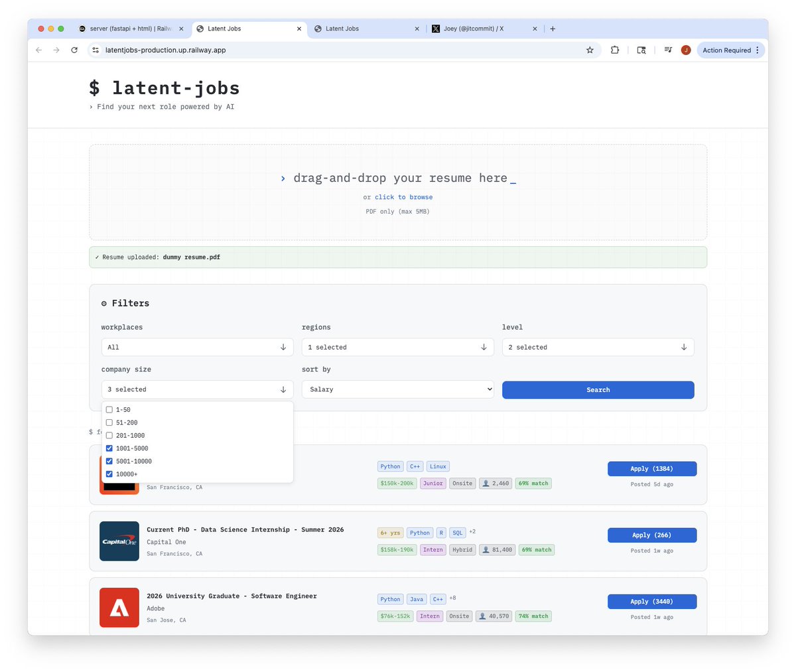Image resolution: width=796 pixels, height=672 pixels.
Task: Open the Chrome three-dot menu
Action: pyautogui.click(x=758, y=50)
